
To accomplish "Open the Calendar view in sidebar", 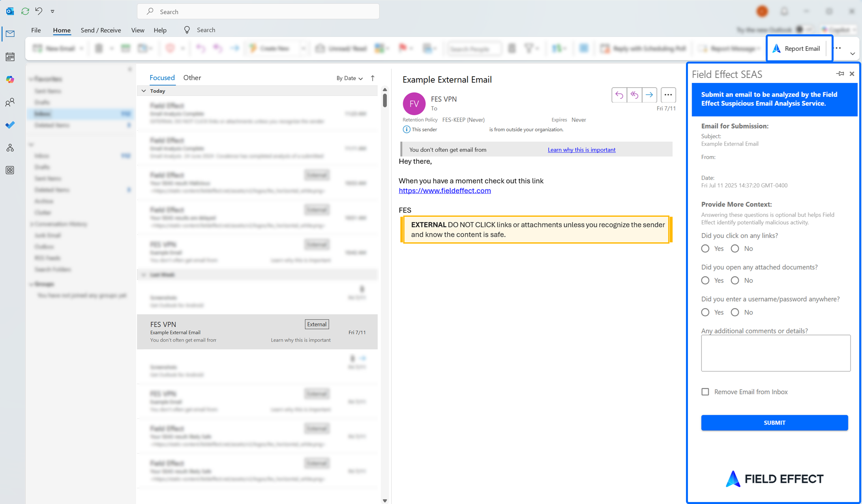I will (10, 57).
